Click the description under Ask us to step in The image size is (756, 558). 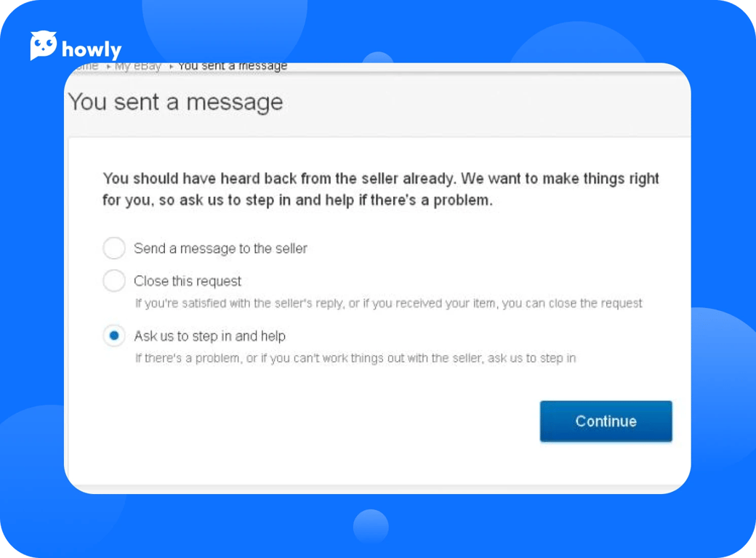(355, 358)
